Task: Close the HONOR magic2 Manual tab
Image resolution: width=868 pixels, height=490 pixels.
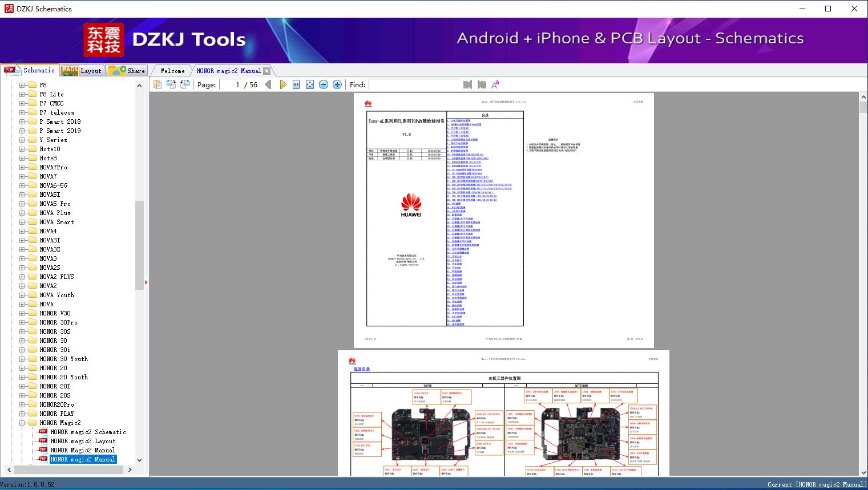Action: pos(267,71)
